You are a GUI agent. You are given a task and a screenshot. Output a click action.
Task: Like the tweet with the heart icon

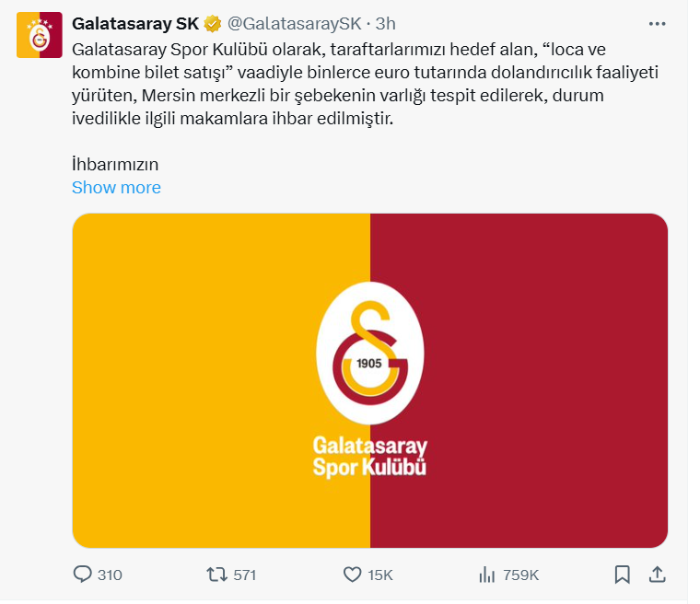click(351, 575)
